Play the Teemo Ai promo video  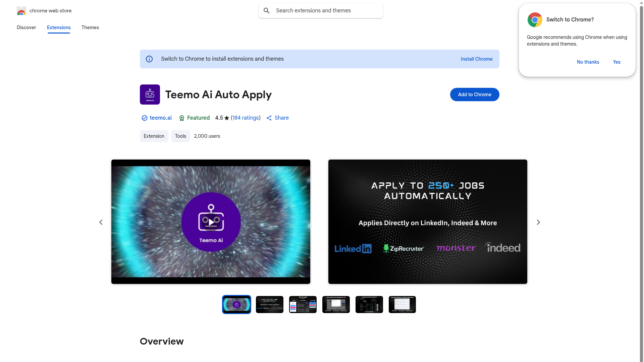coord(211,222)
